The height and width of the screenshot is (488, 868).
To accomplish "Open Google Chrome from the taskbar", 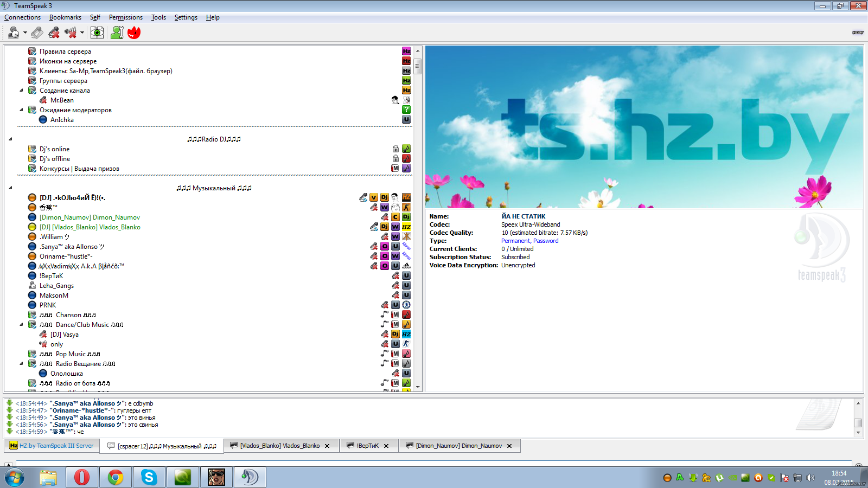I will pyautogui.click(x=116, y=477).
